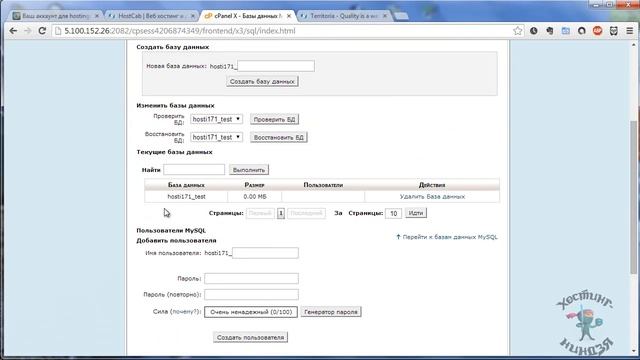Click the 'Создать пользователя' button
This screenshot has width=640, height=360.
pyautogui.click(x=250, y=337)
